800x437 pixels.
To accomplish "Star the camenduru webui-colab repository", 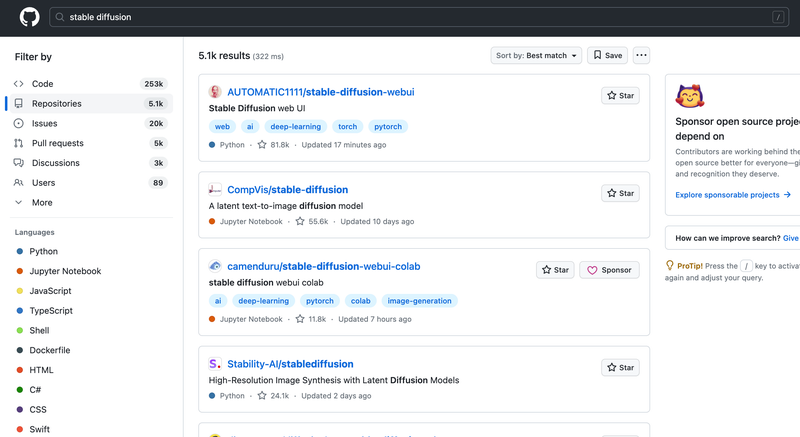I will click(555, 270).
